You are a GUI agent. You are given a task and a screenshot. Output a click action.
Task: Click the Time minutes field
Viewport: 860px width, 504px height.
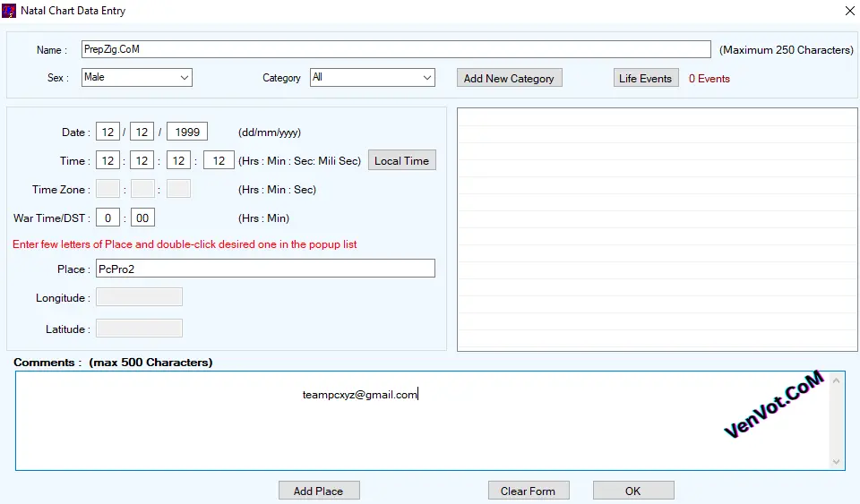click(x=142, y=160)
